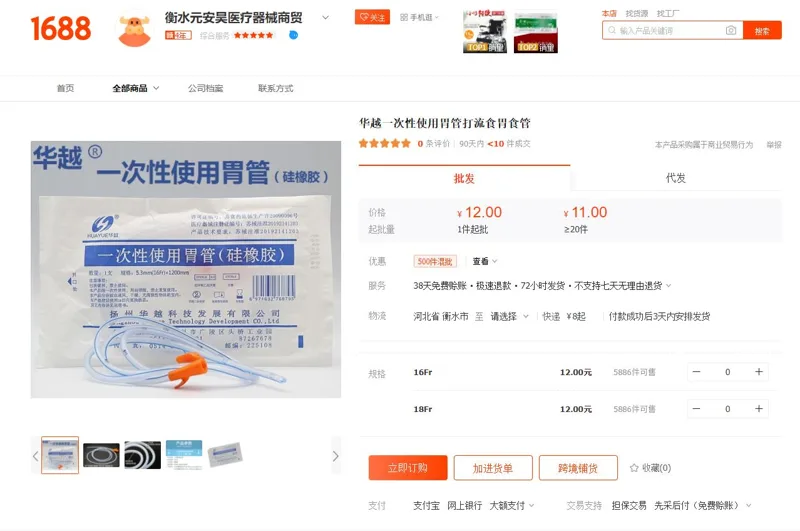Decrease the 16Fr quantity

pos(696,372)
